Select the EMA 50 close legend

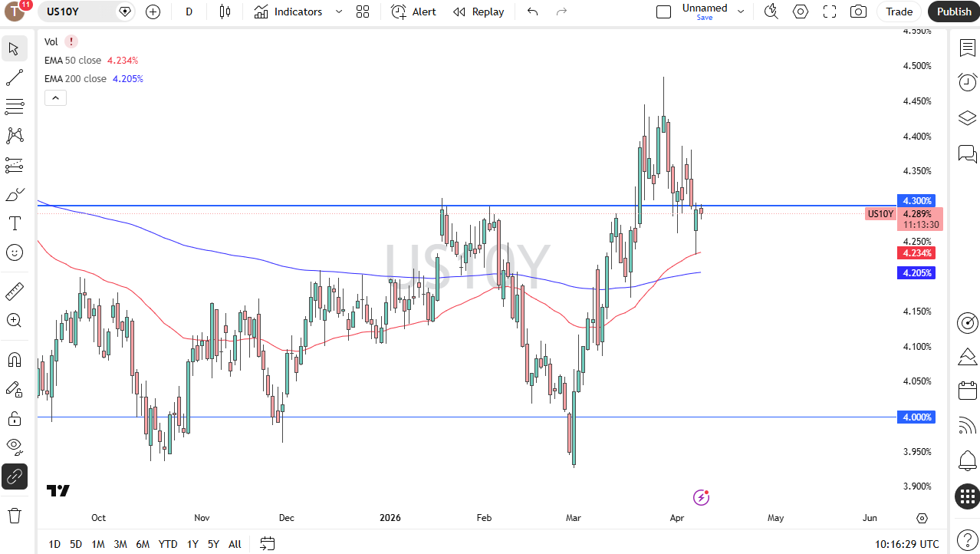[x=73, y=60]
